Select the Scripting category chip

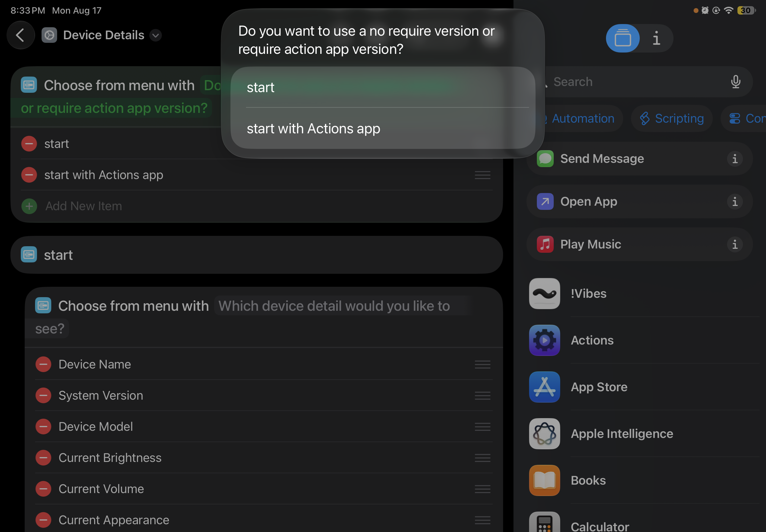[x=672, y=118]
